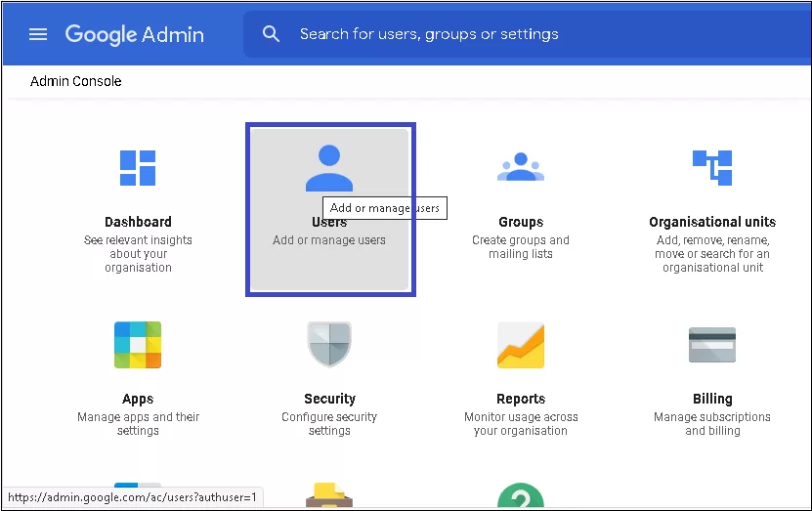Click 'See relevant insights about your organisation' text
Image resolution: width=812 pixels, height=511 pixels.
(x=138, y=254)
